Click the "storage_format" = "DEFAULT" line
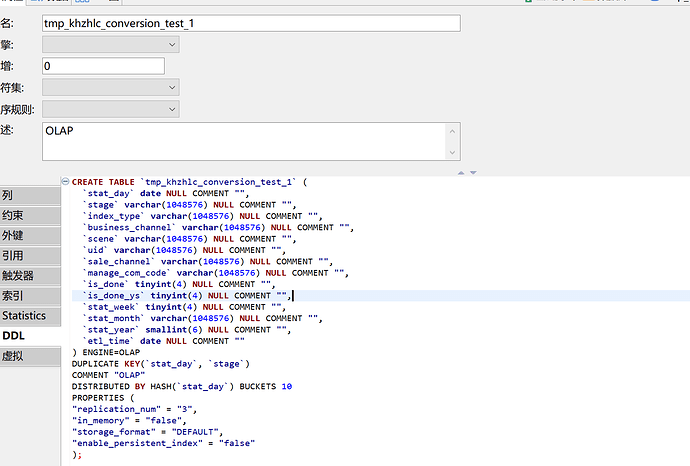 click(x=147, y=432)
